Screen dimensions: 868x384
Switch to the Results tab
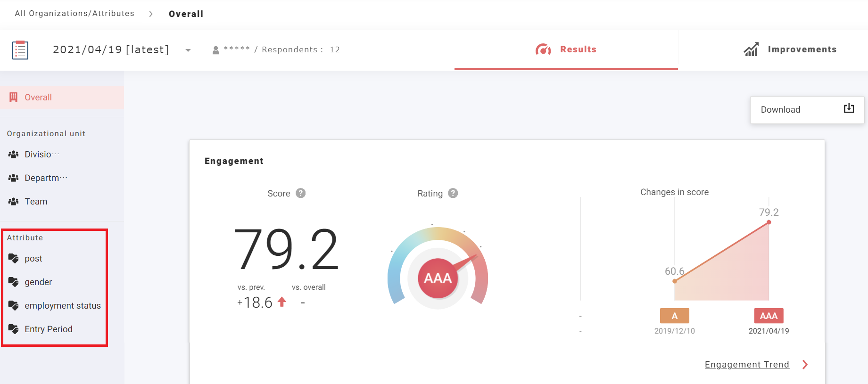566,49
